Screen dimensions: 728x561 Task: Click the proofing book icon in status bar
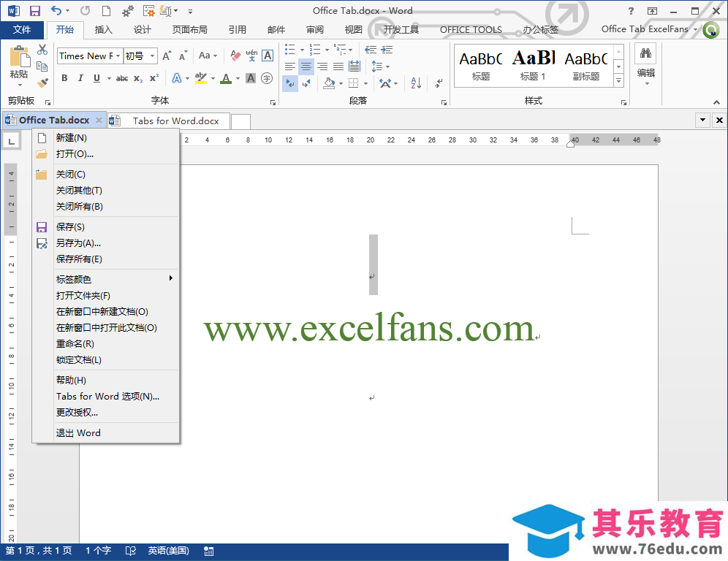pyautogui.click(x=131, y=551)
